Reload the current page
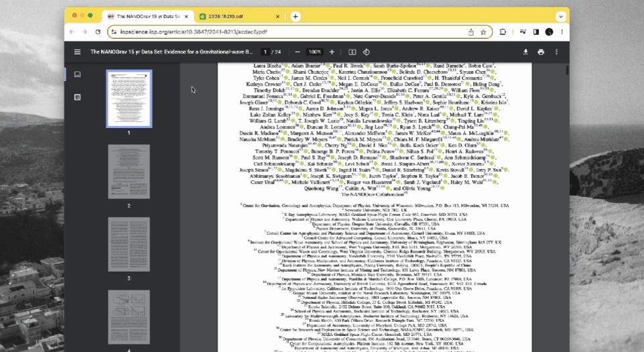The height and width of the screenshot is (352, 644). [x=98, y=32]
